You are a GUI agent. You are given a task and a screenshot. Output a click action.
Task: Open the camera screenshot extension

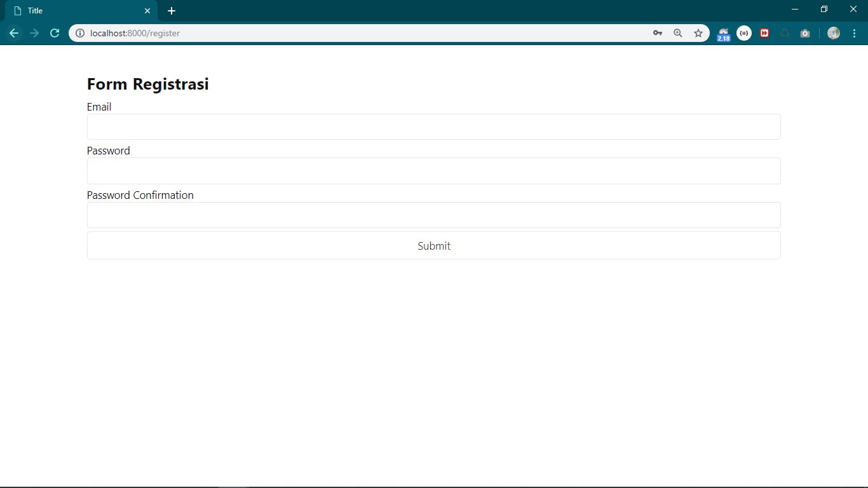(x=805, y=33)
